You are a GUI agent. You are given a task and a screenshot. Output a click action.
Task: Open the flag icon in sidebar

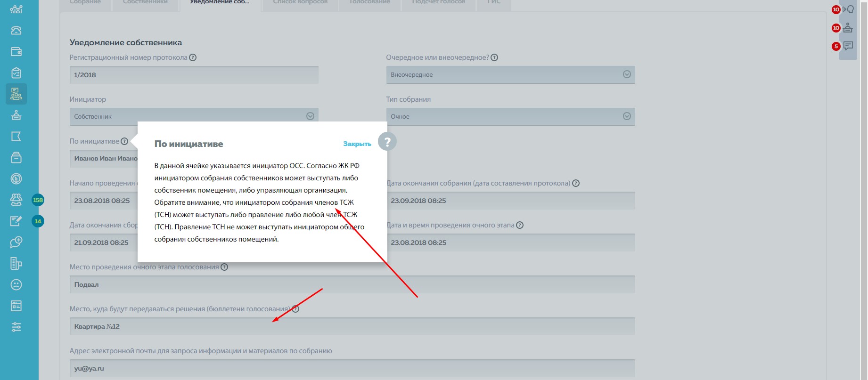pyautogui.click(x=16, y=136)
